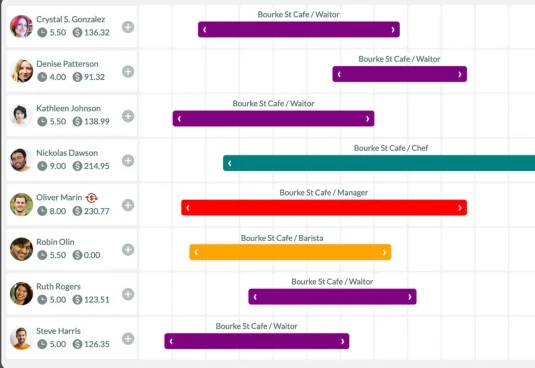Image resolution: width=535 pixels, height=368 pixels.
Task: Click the Bourke St Cafe / Manager label
Action: click(x=324, y=193)
